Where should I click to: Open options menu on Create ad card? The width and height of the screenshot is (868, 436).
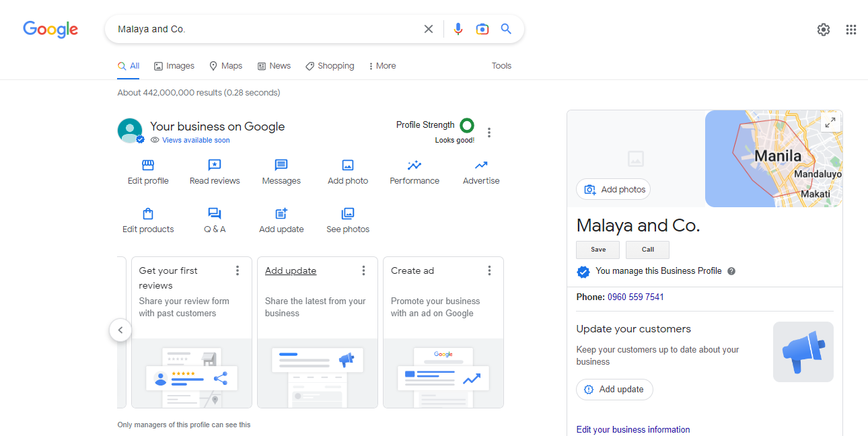click(x=489, y=270)
